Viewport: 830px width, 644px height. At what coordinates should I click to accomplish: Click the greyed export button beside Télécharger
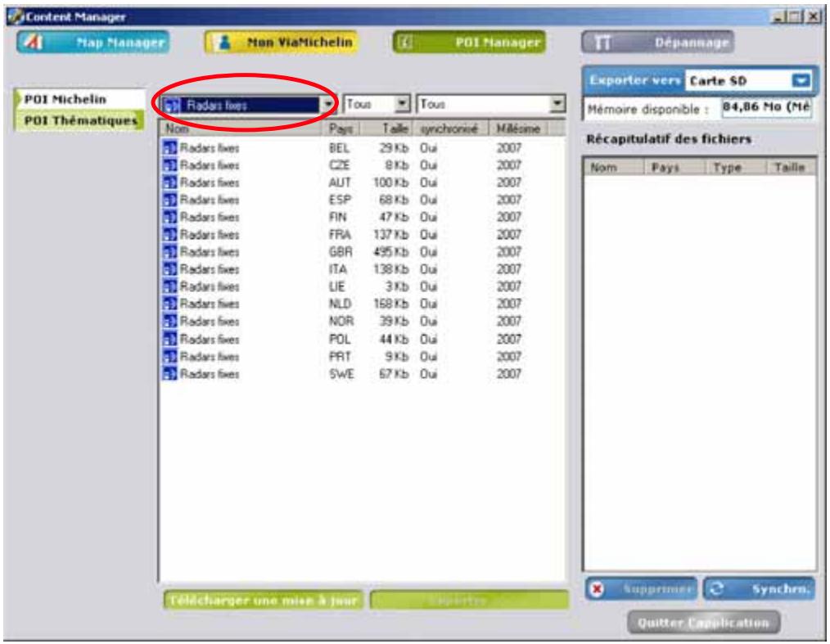(470, 600)
